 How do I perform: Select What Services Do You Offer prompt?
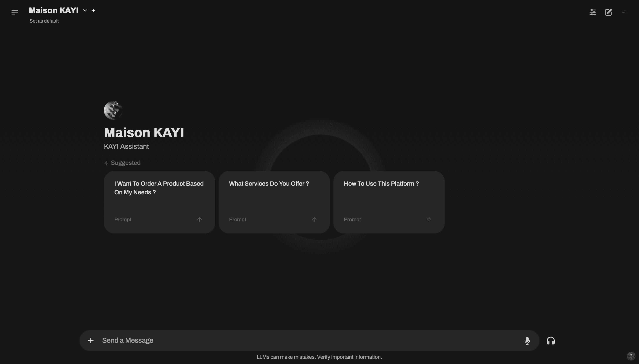(274, 197)
